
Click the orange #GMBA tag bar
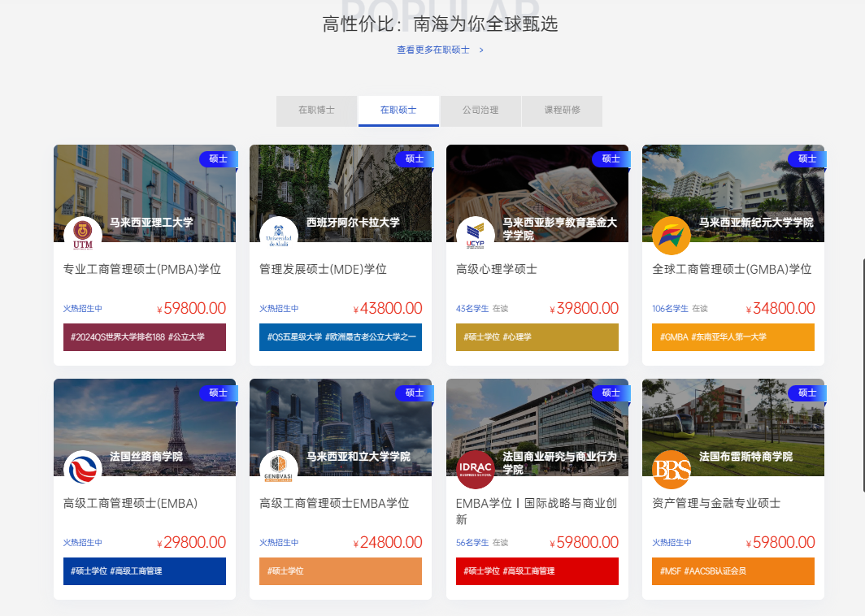click(x=733, y=337)
